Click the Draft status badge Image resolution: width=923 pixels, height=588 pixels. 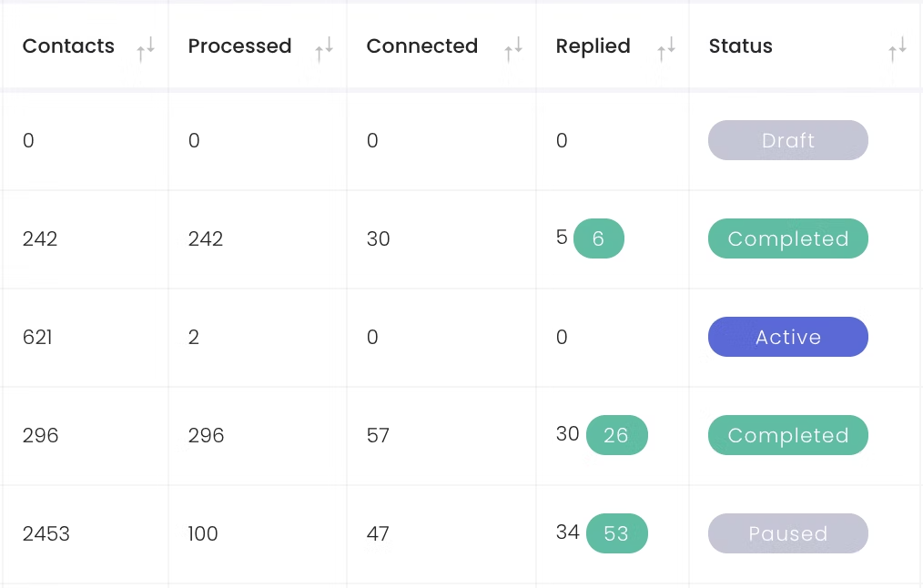pyautogui.click(x=787, y=140)
